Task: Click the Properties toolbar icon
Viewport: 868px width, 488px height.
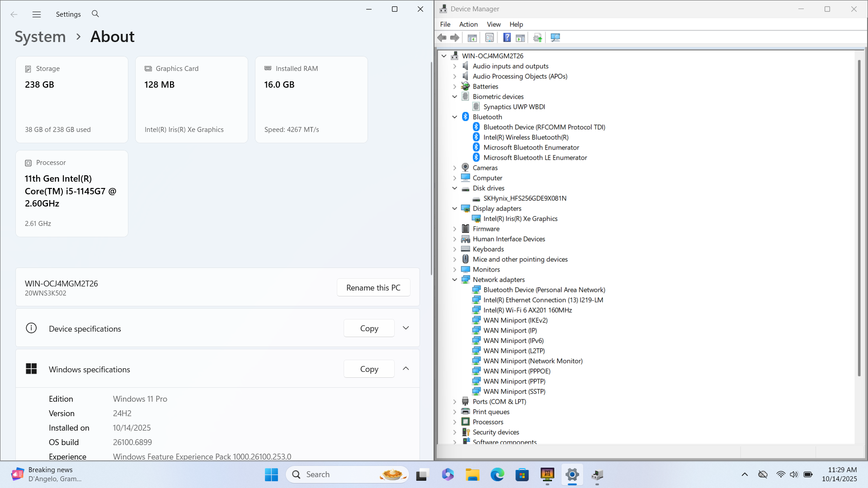Action: [489, 38]
